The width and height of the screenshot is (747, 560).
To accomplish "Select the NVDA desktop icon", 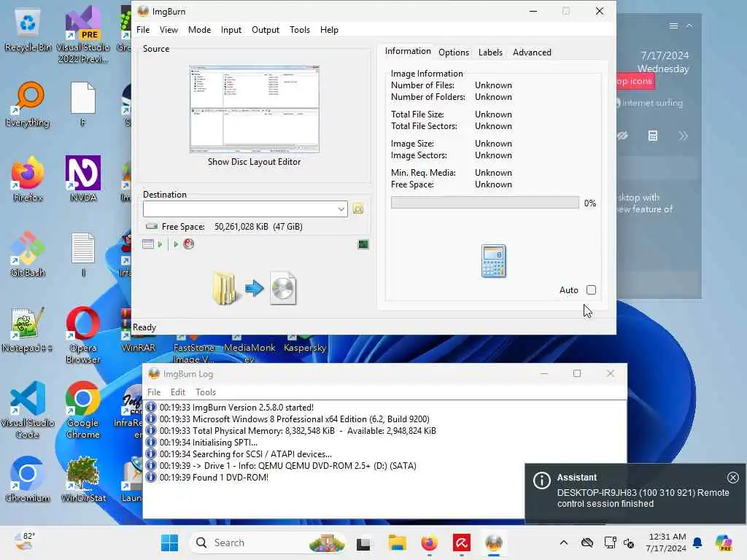I will point(83,179).
